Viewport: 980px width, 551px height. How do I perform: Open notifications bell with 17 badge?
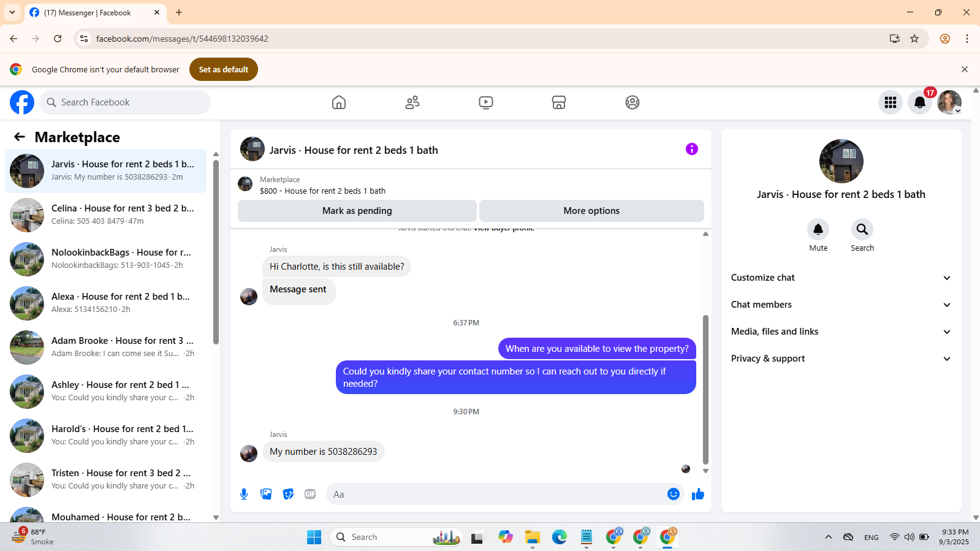pyautogui.click(x=920, y=102)
